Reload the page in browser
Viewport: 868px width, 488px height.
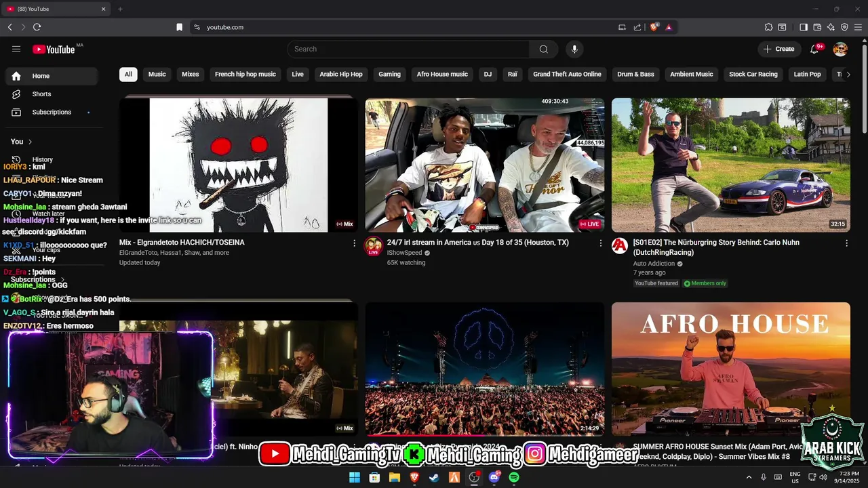tap(37, 27)
